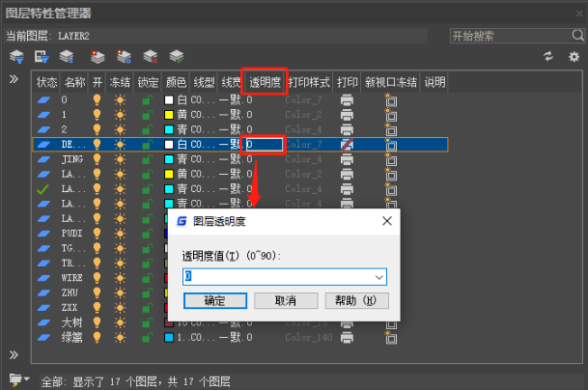Click the status icon of layer JING
Screen dimensions: 588x390
[42, 159]
